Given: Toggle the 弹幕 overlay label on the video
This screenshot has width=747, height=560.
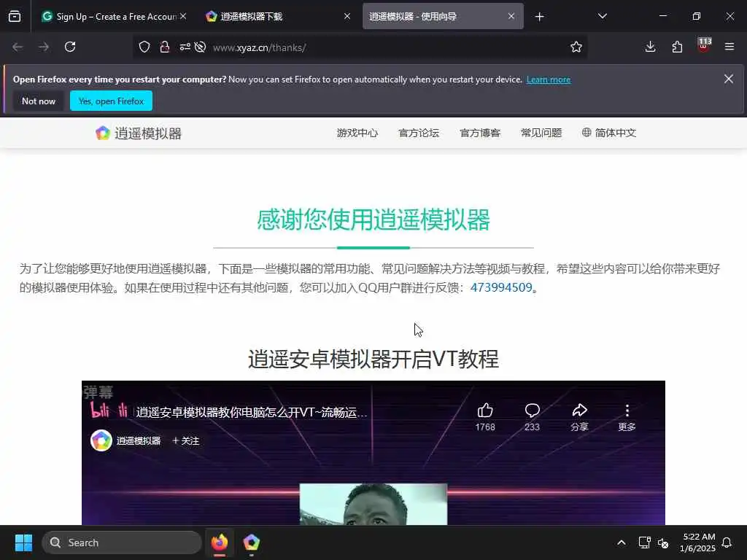Looking at the screenshot, I should 98,392.
